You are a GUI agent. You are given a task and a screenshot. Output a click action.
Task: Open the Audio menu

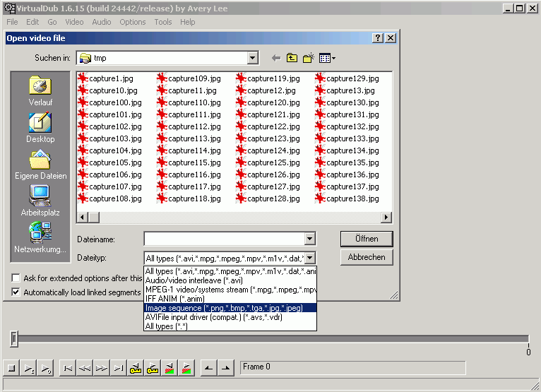(102, 22)
